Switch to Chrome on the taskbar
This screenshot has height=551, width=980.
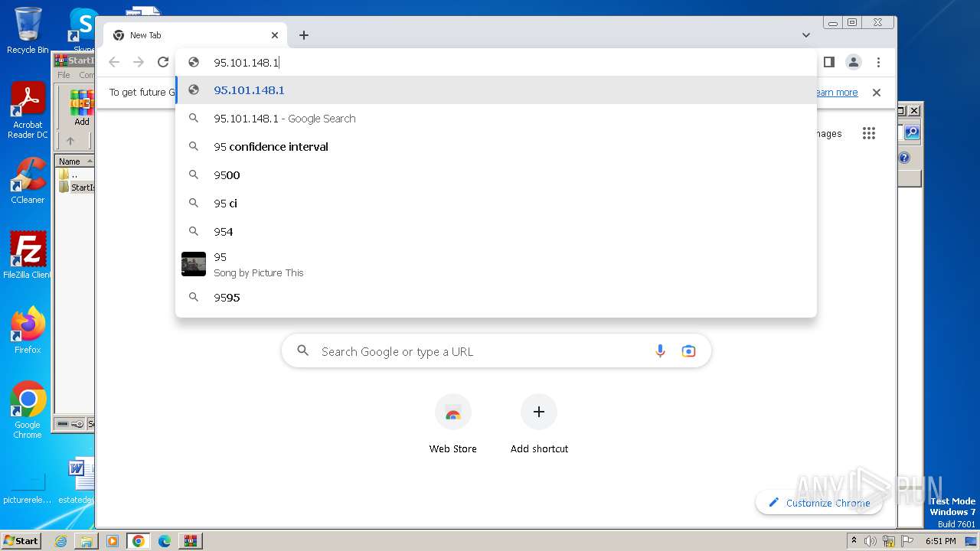click(x=139, y=541)
